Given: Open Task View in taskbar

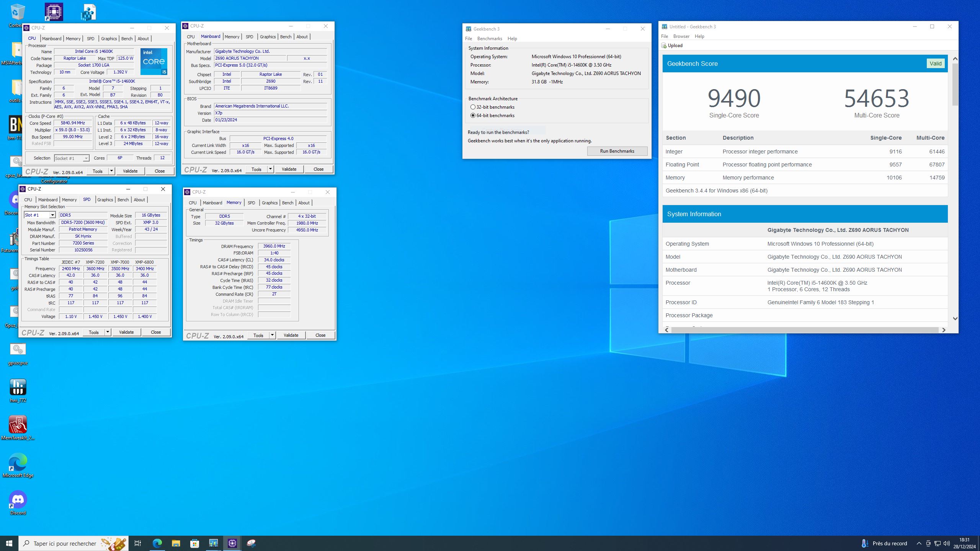Looking at the screenshot, I should pos(138,543).
